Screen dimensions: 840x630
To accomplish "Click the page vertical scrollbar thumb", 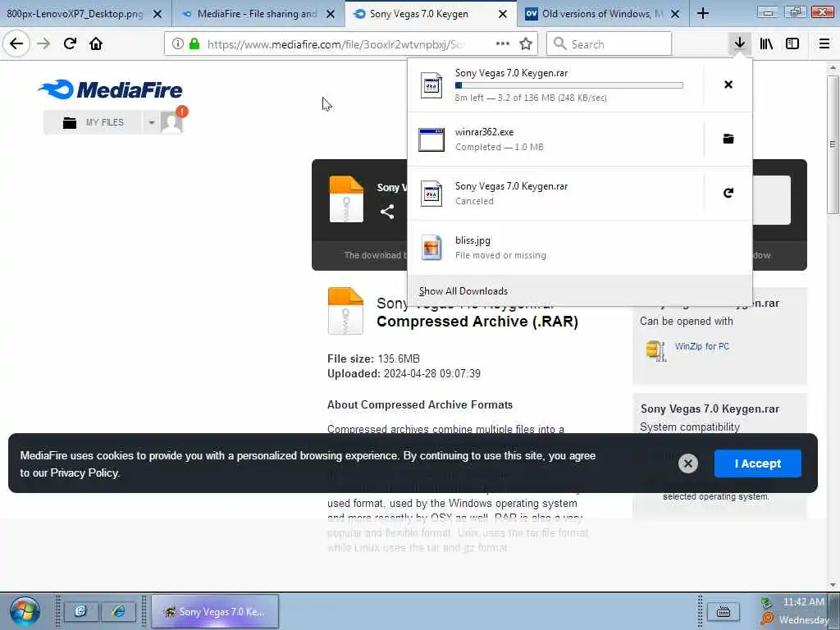I will [833, 144].
